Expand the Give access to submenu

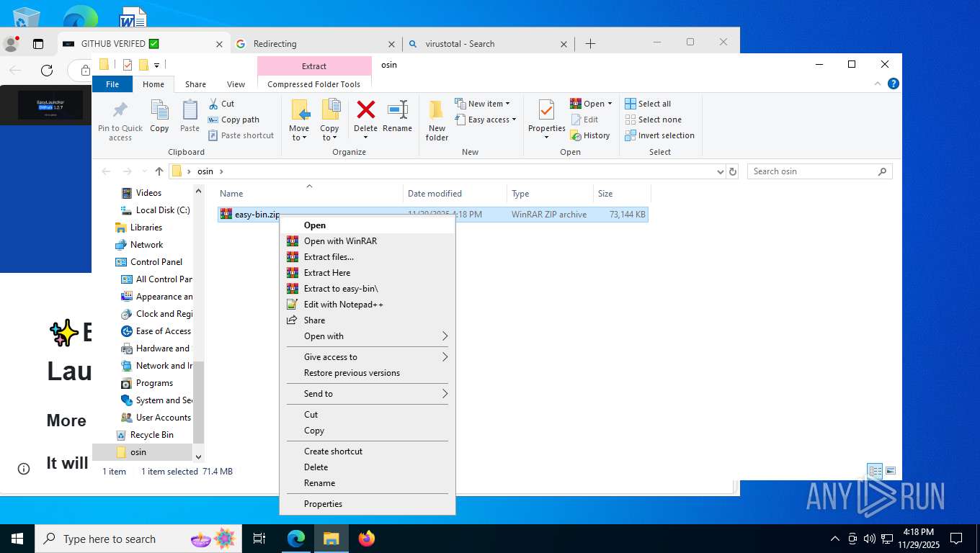[x=367, y=357]
